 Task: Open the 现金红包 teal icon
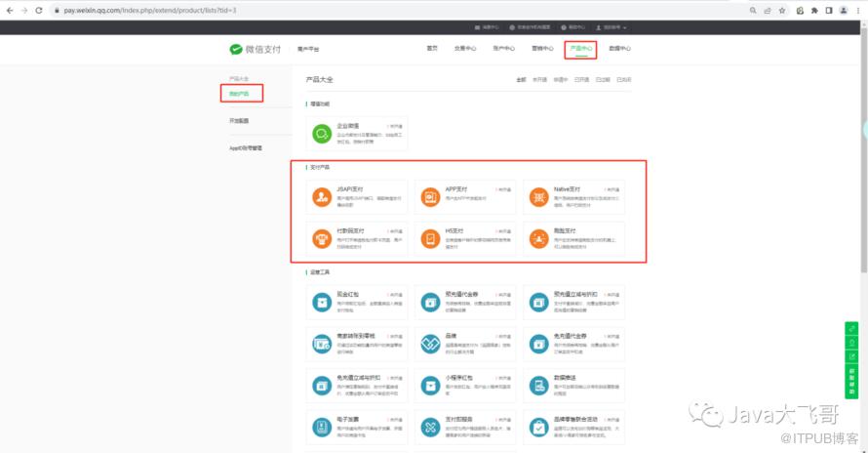[322, 302]
